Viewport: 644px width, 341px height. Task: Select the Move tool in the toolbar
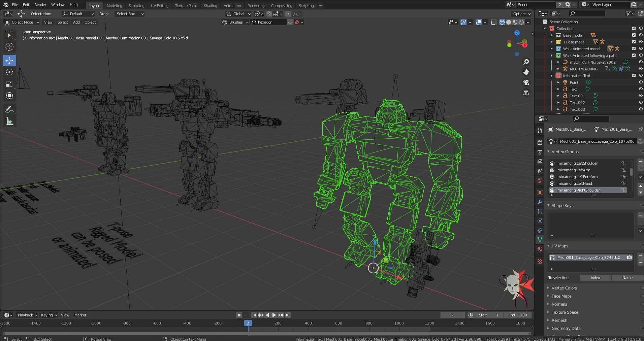(x=9, y=60)
